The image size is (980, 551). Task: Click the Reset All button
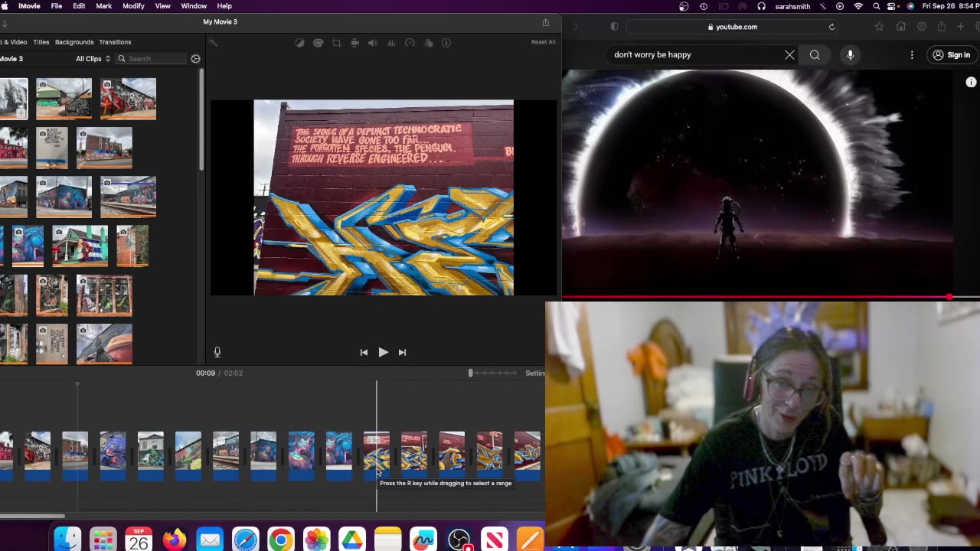click(543, 42)
